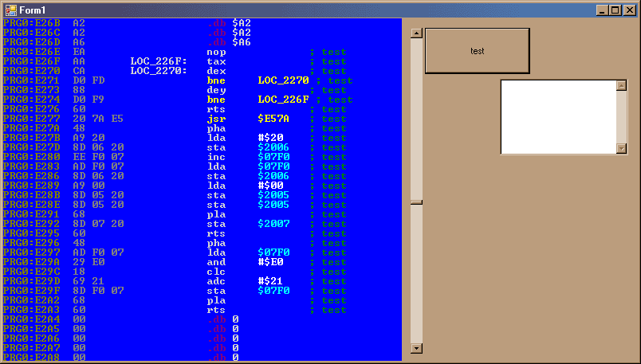The image size is (641, 364).
Task: Click the address PRG0:E26E on the nop line
Action: click(31, 52)
